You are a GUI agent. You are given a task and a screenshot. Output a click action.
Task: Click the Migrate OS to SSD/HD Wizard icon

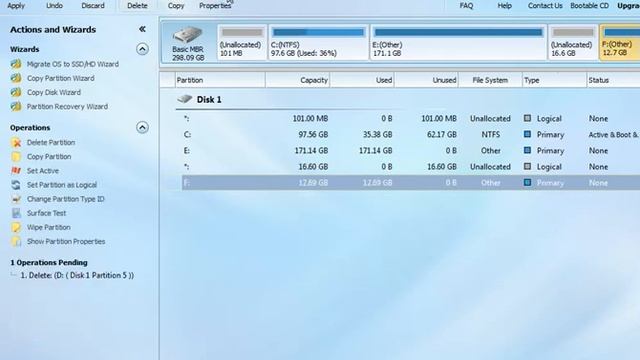pos(16,64)
